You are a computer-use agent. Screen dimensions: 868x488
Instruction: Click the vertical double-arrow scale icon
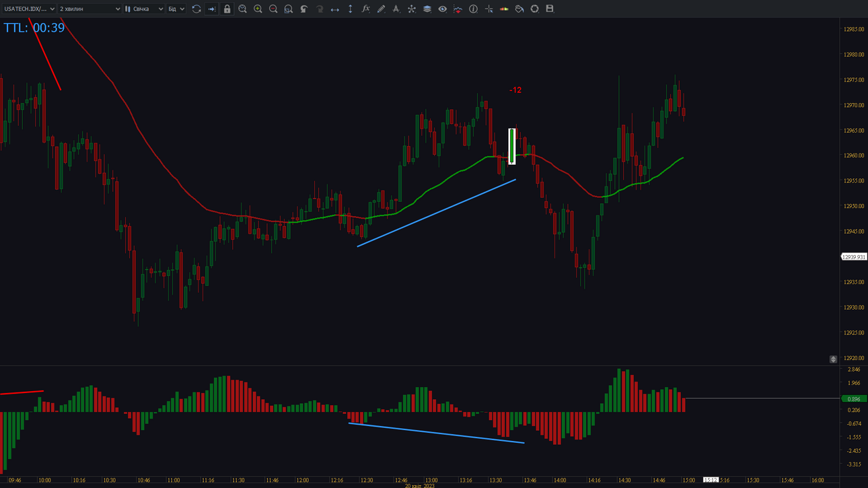click(x=350, y=9)
